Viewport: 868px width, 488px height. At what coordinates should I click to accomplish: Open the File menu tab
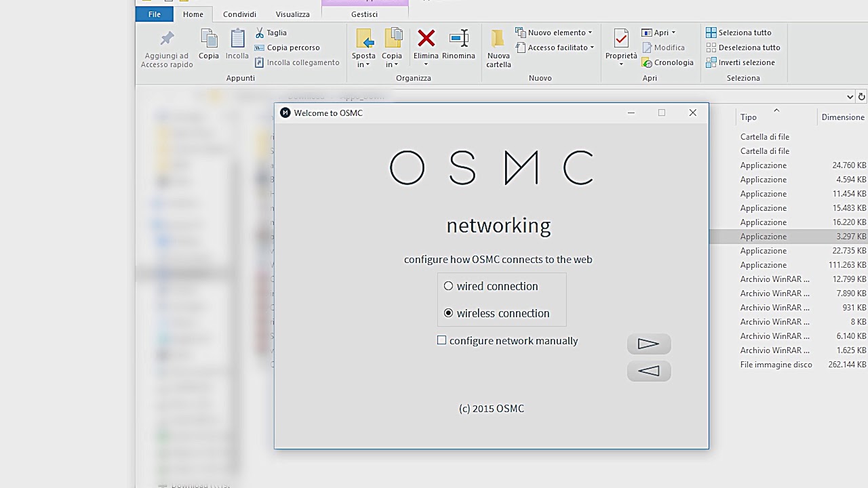tap(155, 14)
